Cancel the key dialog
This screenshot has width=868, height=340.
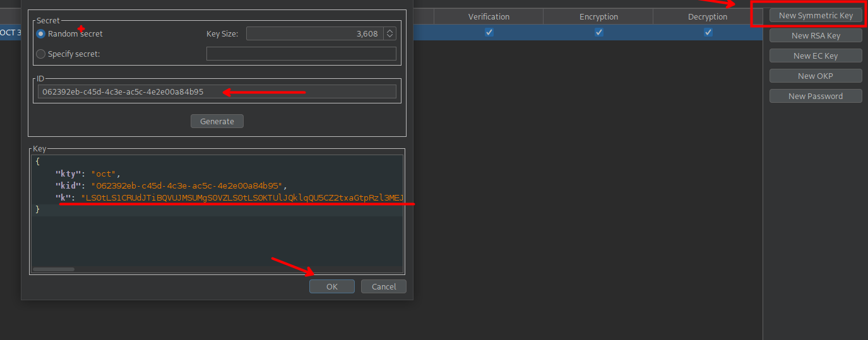[x=384, y=286]
